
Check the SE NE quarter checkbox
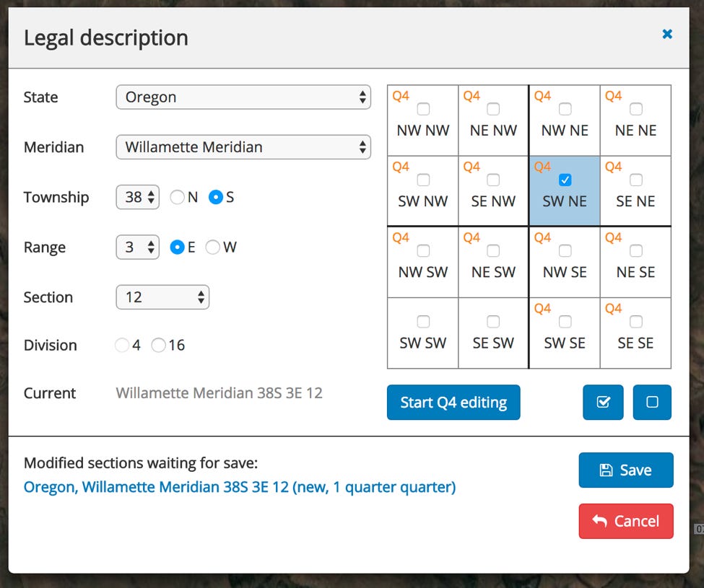click(635, 180)
